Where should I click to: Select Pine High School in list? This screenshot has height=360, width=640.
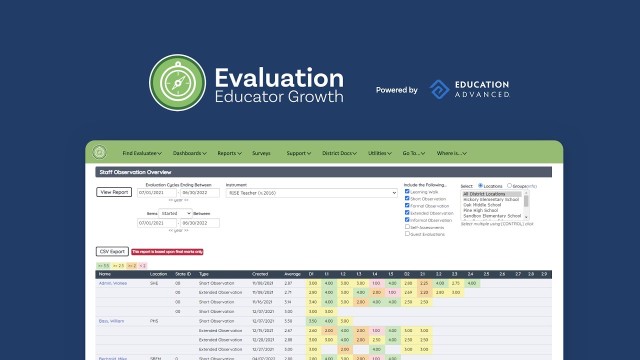click(492, 210)
